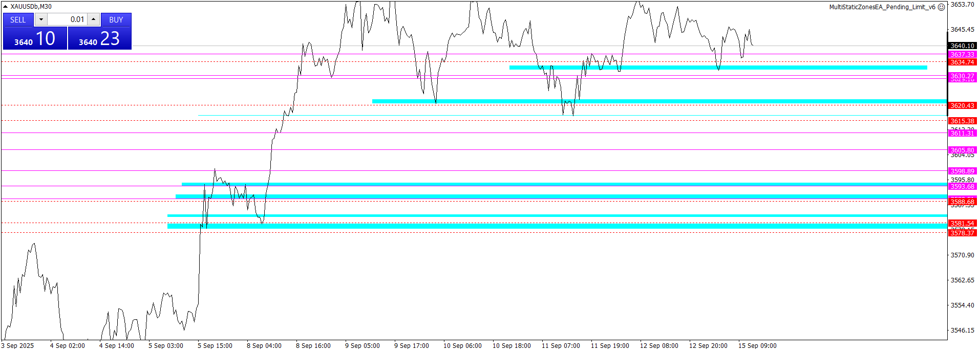Image resolution: width=980 pixels, height=352 pixels.
Task: Collapse the one-click trading panel triangle
Action: [x=6, y=7]
